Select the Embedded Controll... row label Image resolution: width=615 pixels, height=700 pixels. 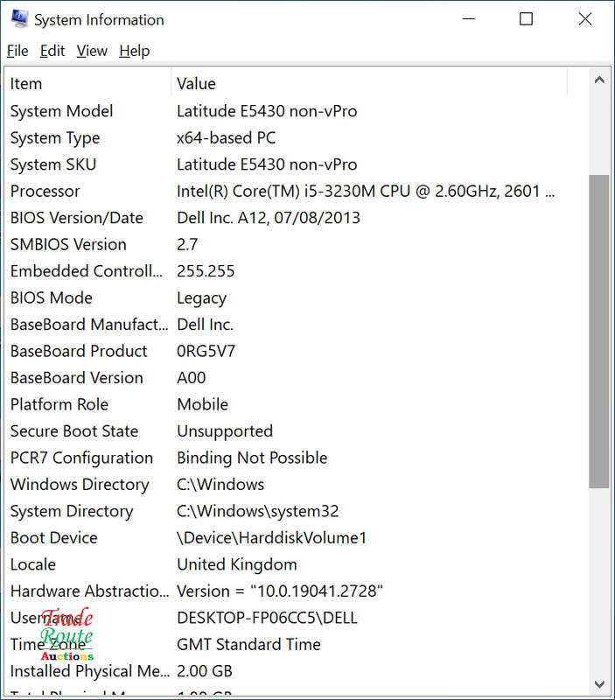click(x=87, y=271)
